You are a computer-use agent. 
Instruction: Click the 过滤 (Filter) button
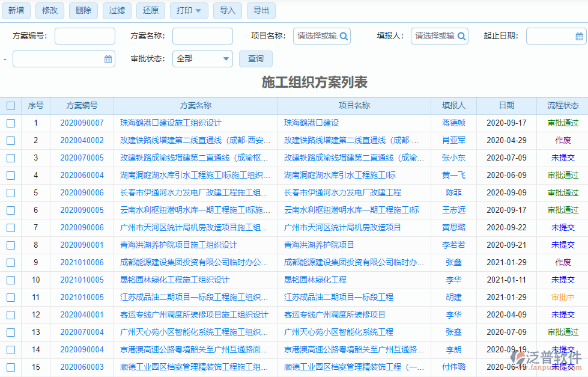[x=117, y=11]
